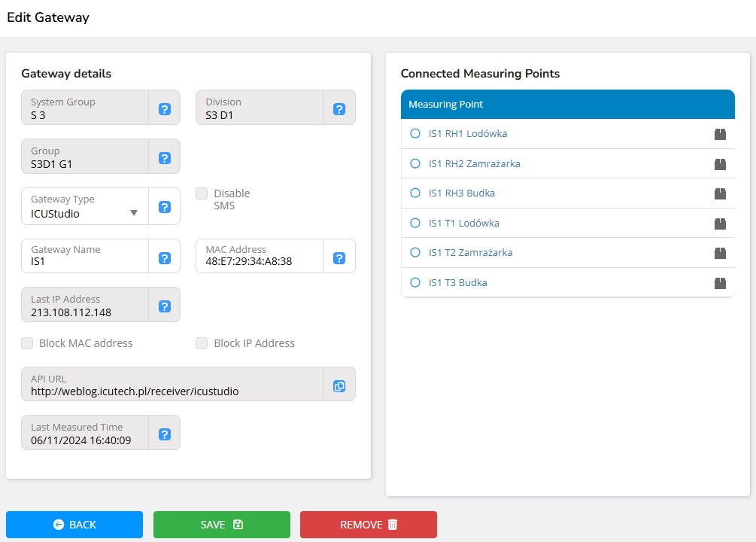Viewport: 756px width, 542px height.
Task: Go back using the BACK button
Action: 74,525
